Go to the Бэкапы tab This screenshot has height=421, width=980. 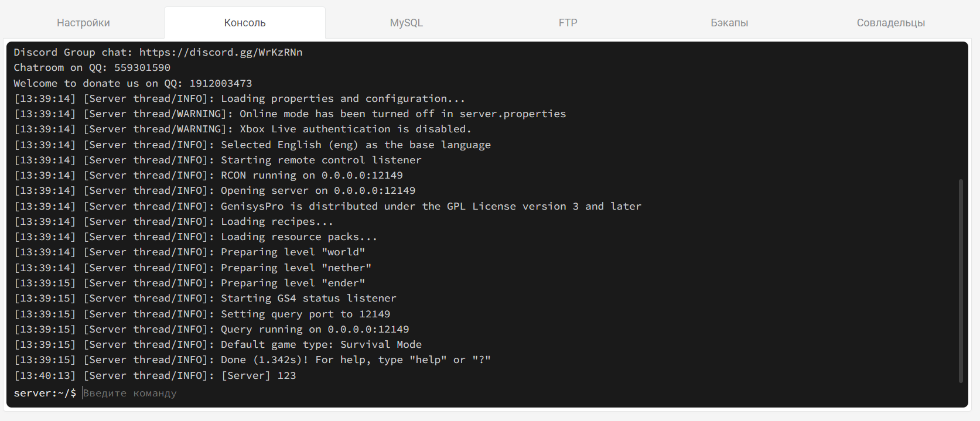click(729, 23)
